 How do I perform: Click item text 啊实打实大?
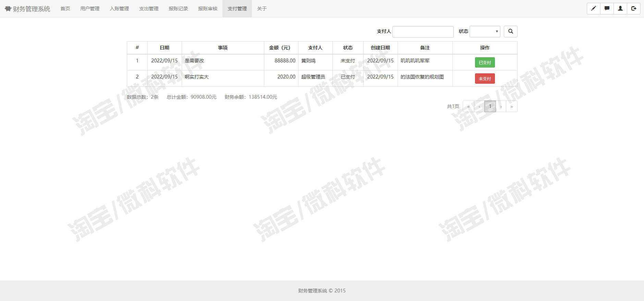(197, 77)
